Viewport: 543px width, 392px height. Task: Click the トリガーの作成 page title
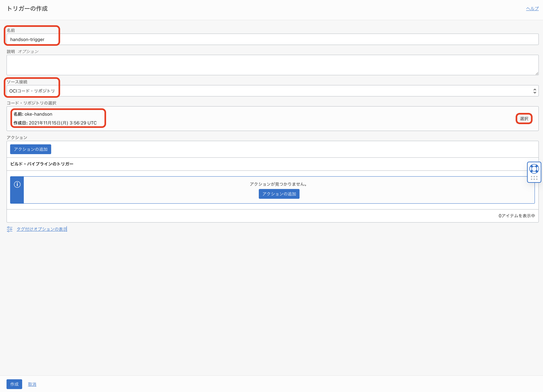pyautogui.click(x=27, y=9)
